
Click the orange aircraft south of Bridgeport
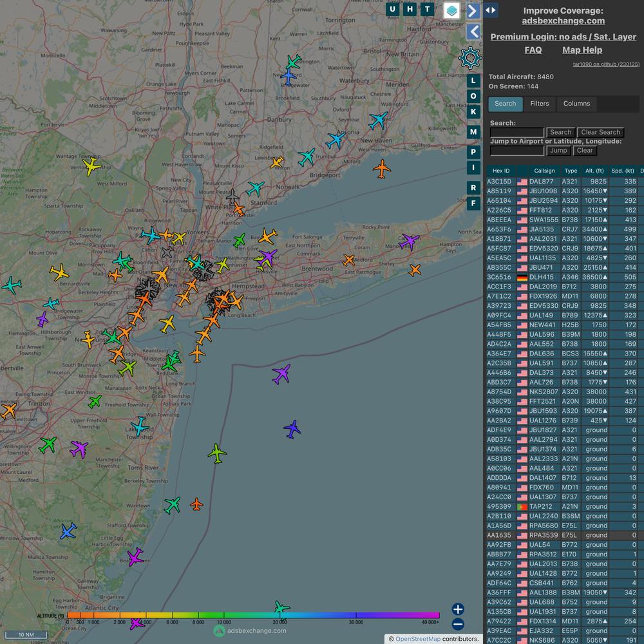tap(381, 169)
